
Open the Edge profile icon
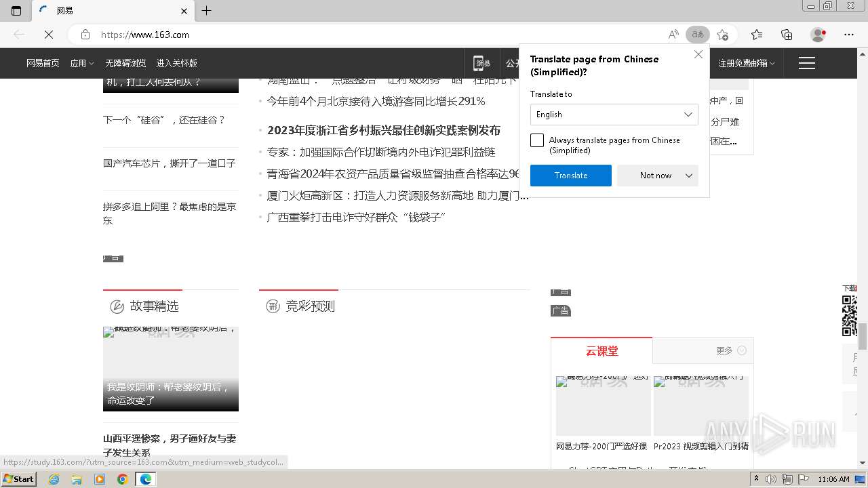click(818, 35)
